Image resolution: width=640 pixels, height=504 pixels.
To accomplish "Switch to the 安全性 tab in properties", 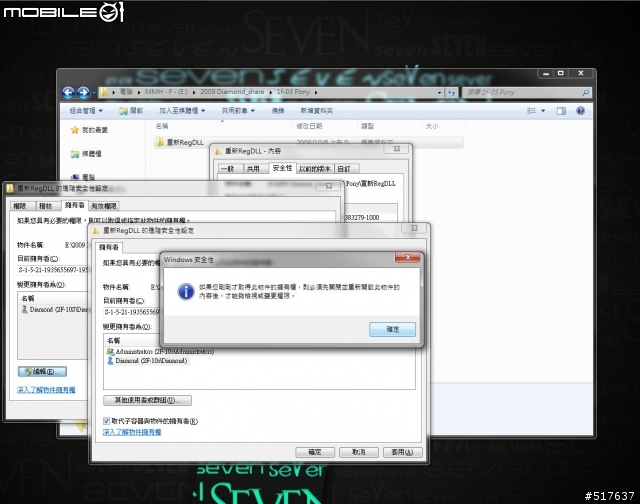I will click(x=282, y=168).
